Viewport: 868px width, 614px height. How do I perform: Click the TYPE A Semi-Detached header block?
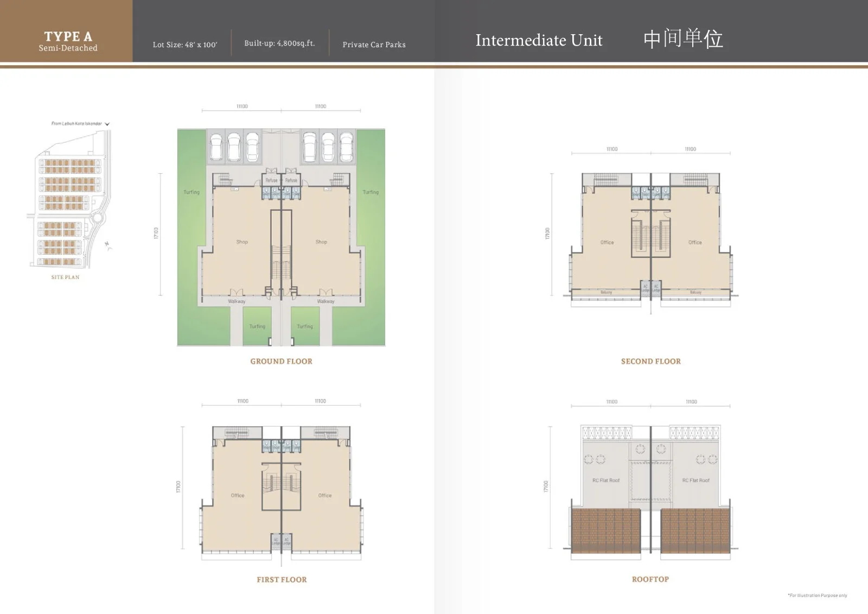(x=66, y=31)
